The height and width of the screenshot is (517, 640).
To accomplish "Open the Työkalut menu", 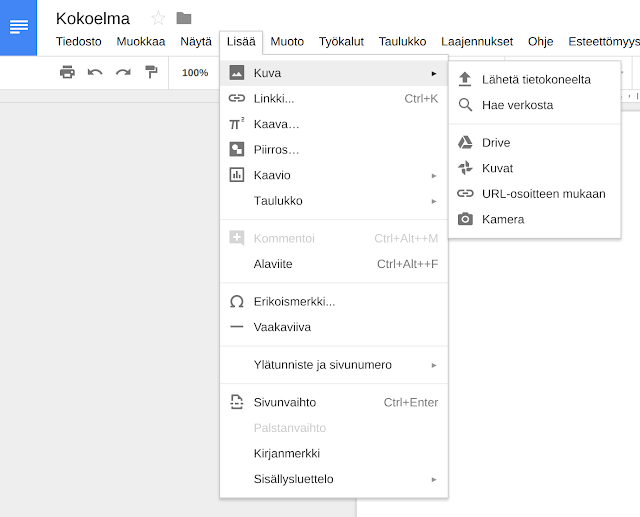I will point(341,41).
